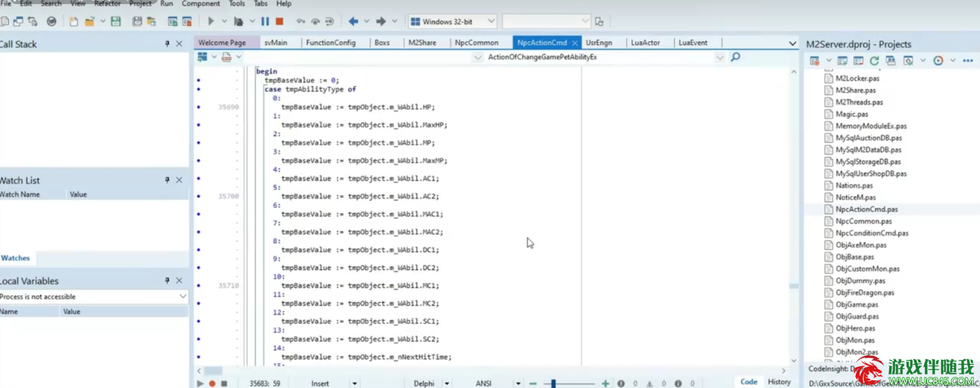Open the Projects panel three-dots menu

968,61
